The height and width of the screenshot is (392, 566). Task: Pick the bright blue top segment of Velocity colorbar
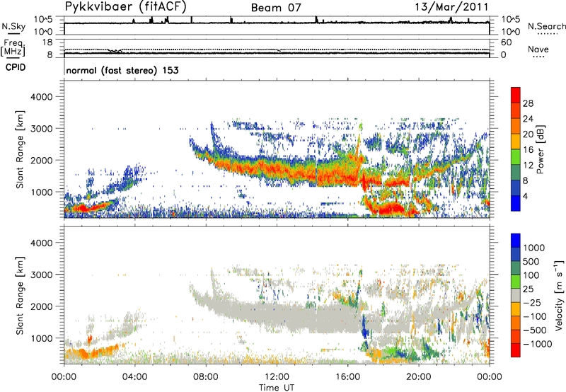pos(516,240)
